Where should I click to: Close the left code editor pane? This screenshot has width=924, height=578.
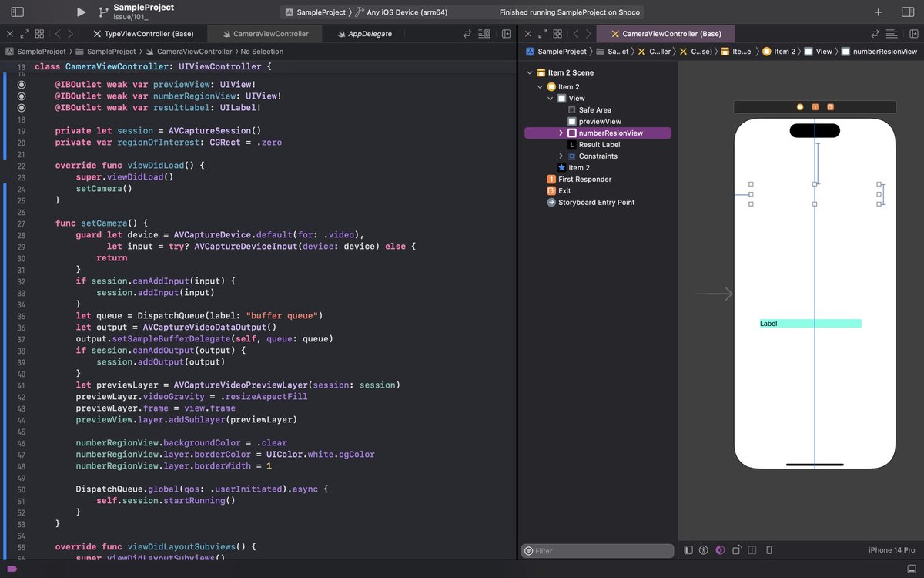[x=10, y=34]
